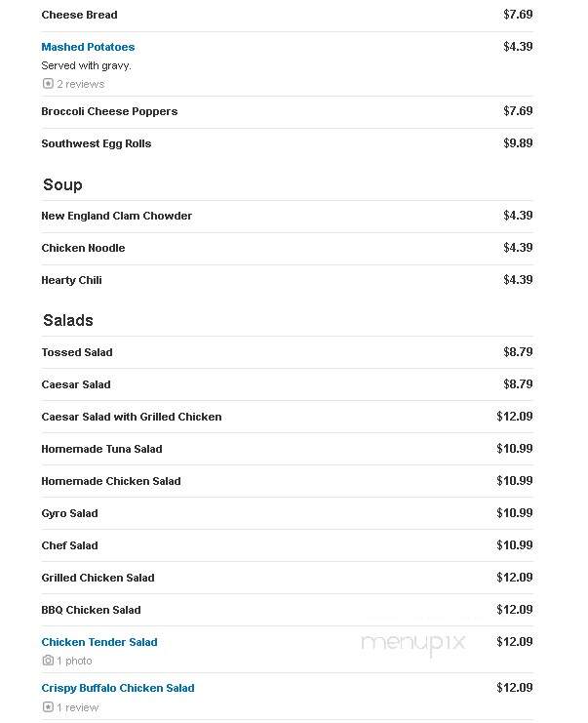Open the Chicken Tender Salad link
Screen dimensions: 588x723
click(x=99, y=642)
